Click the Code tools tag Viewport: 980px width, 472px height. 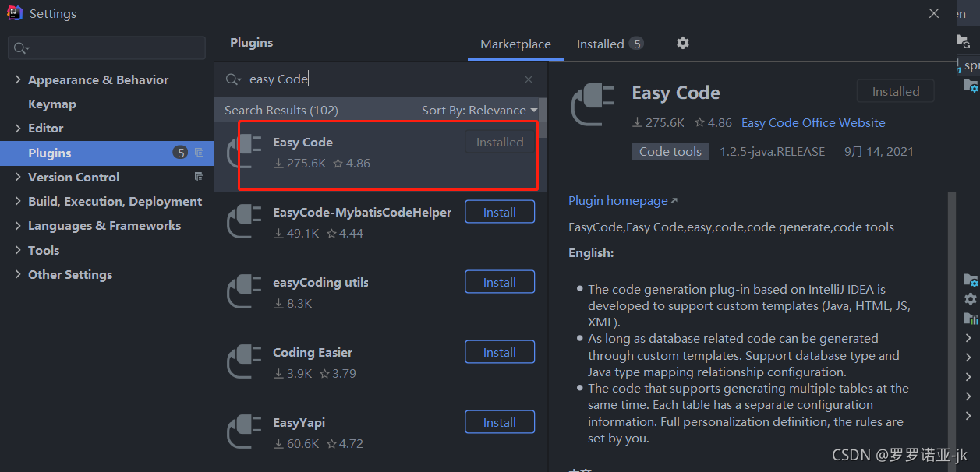[670, 152]
